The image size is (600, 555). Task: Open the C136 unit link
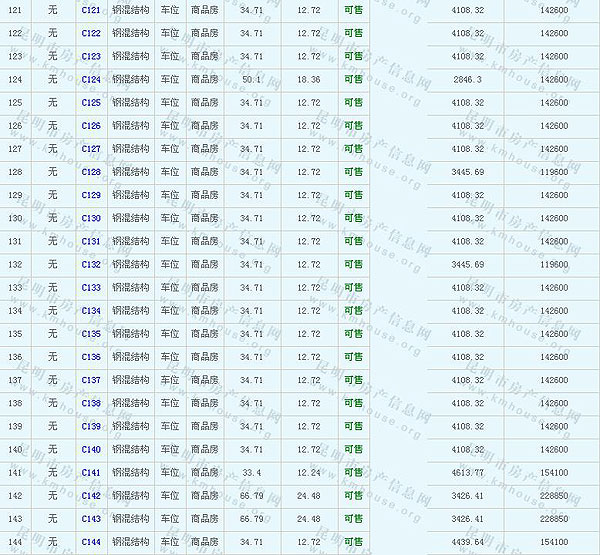[91, 357]
